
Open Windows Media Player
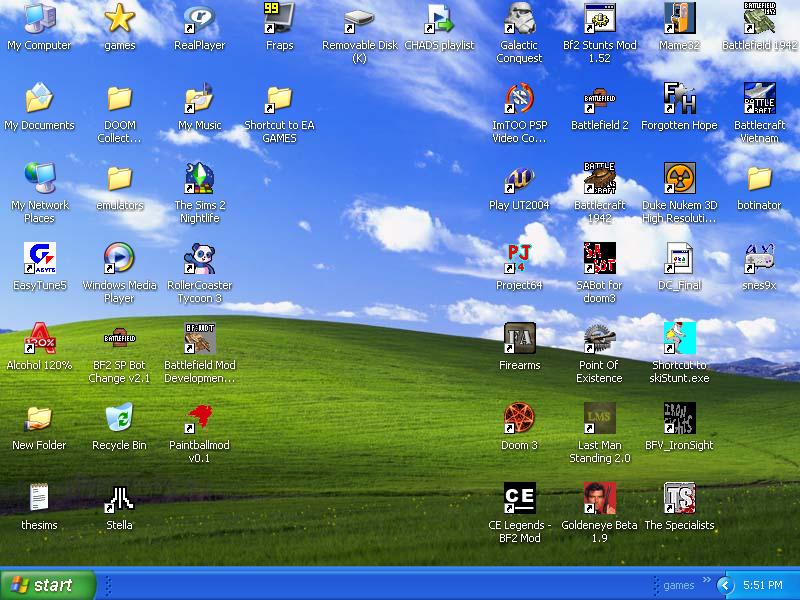point(119,260)
